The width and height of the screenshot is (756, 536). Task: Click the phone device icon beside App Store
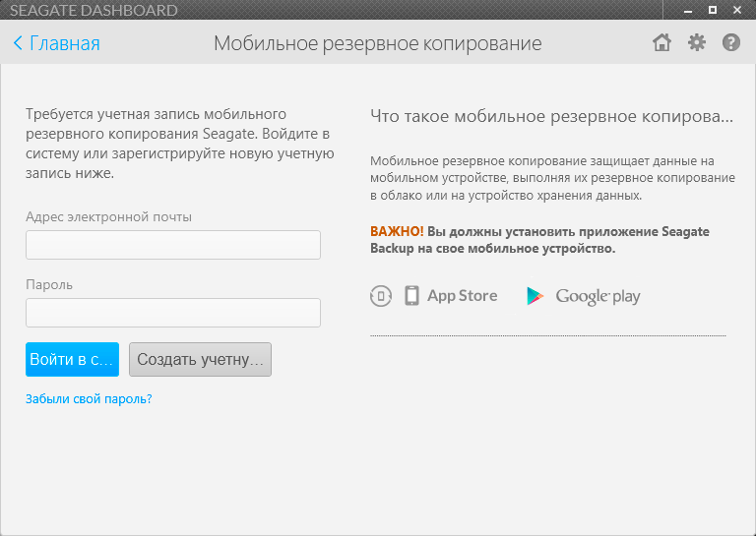click(411, 295)
